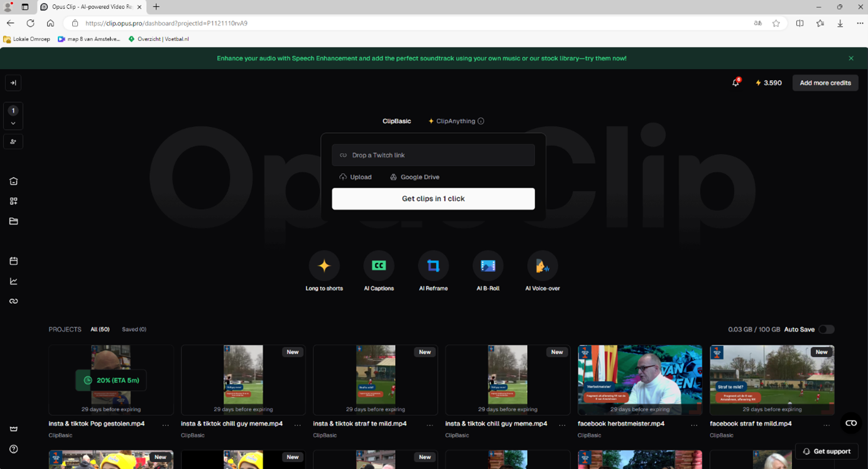Click the invite team member icon
Viewport: 868px width, 469px height.
(13, 142)
